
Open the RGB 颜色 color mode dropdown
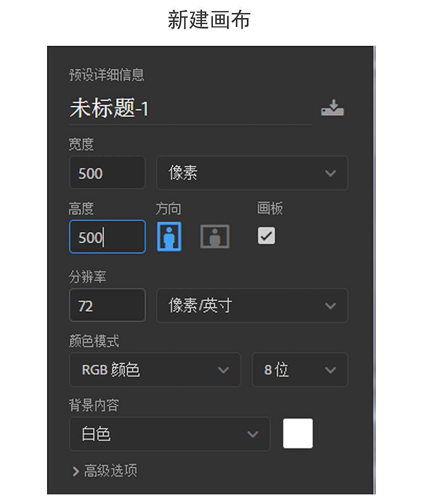pos(155,370)
